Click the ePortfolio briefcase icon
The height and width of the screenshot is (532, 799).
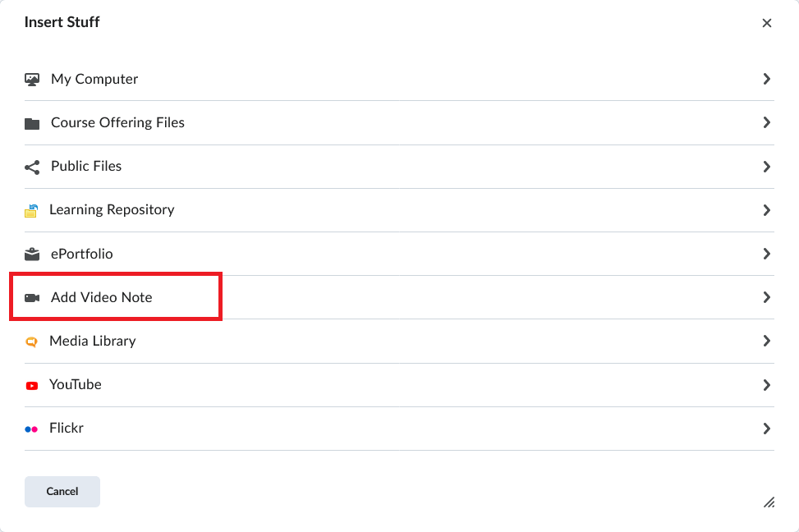32,254
